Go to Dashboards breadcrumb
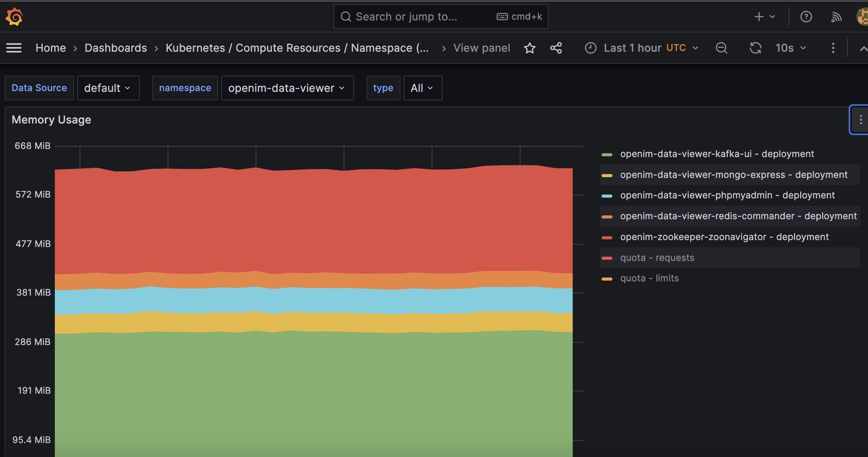The image size is (868, 457). tap(115, 48)
